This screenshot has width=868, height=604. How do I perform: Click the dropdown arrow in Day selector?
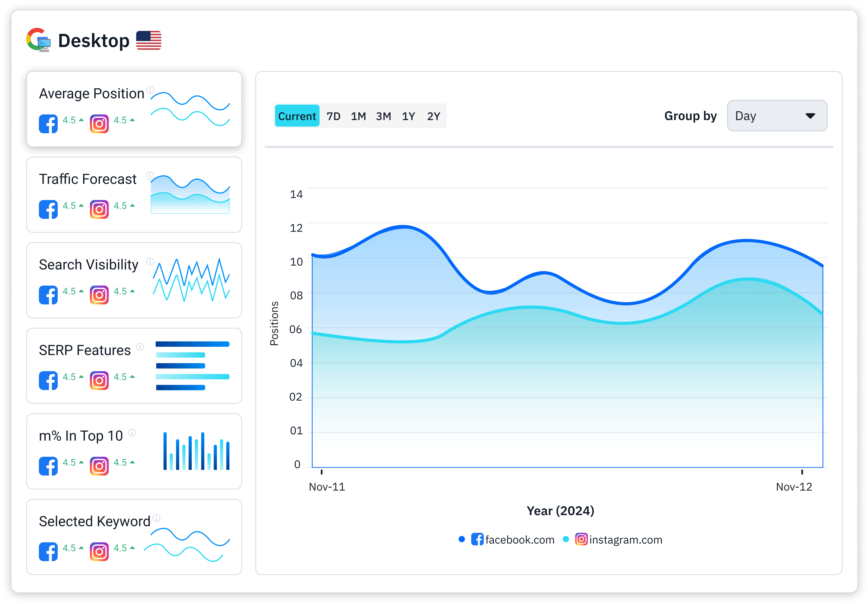pyautogui.click(x=810, y=116)
